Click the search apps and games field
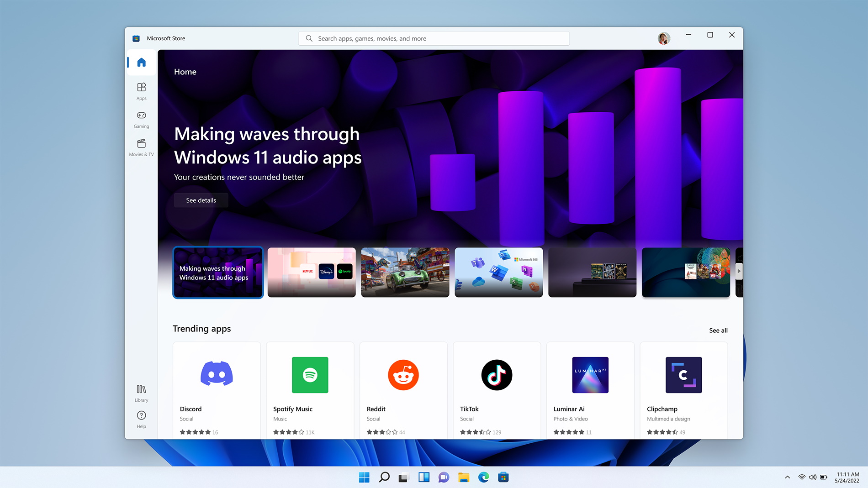 point(434,38)
